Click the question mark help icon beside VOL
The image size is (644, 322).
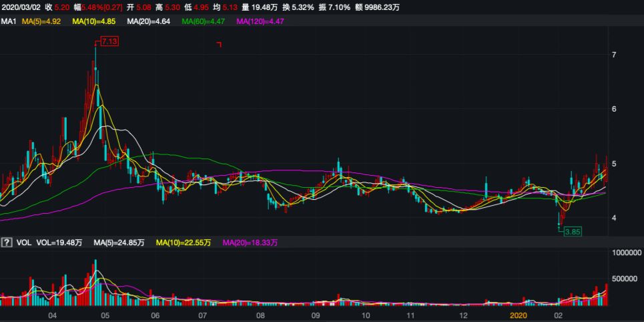(7, 242)
